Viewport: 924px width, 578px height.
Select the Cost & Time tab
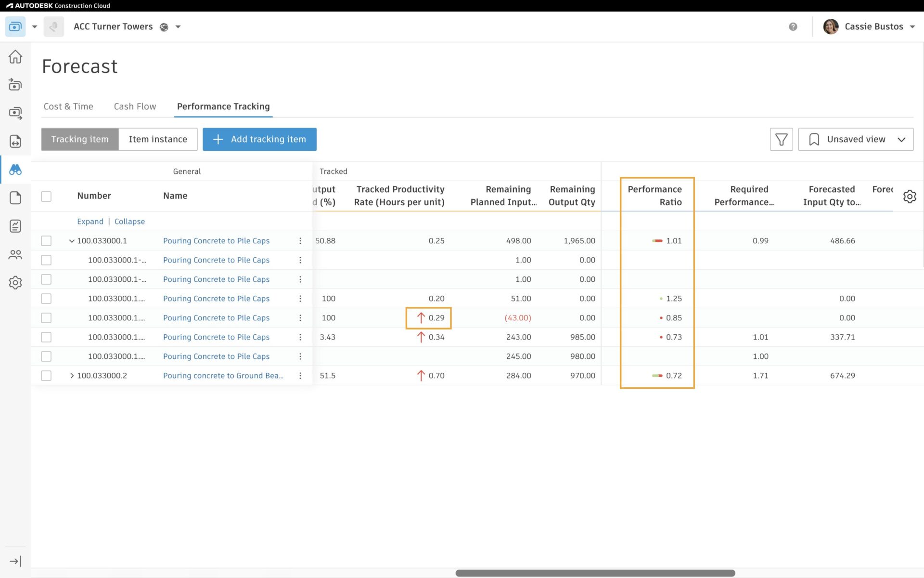pos(68,106)
